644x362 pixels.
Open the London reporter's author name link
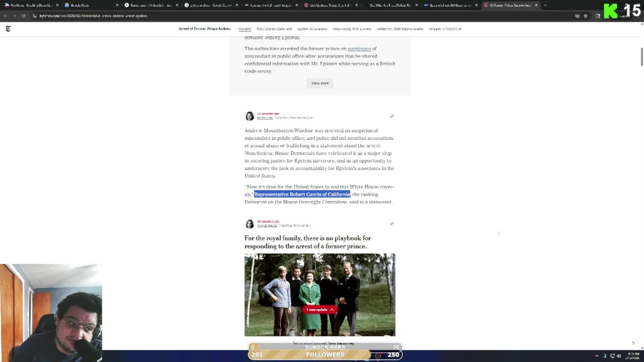pyautogui.click(x=267, y=225)
